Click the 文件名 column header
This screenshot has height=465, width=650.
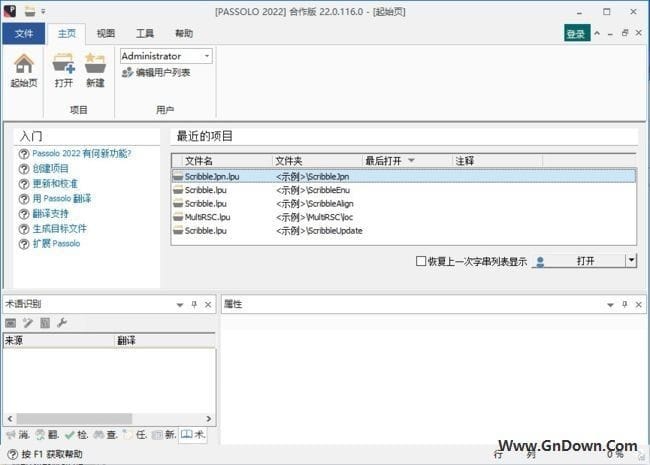coord(227,161)
